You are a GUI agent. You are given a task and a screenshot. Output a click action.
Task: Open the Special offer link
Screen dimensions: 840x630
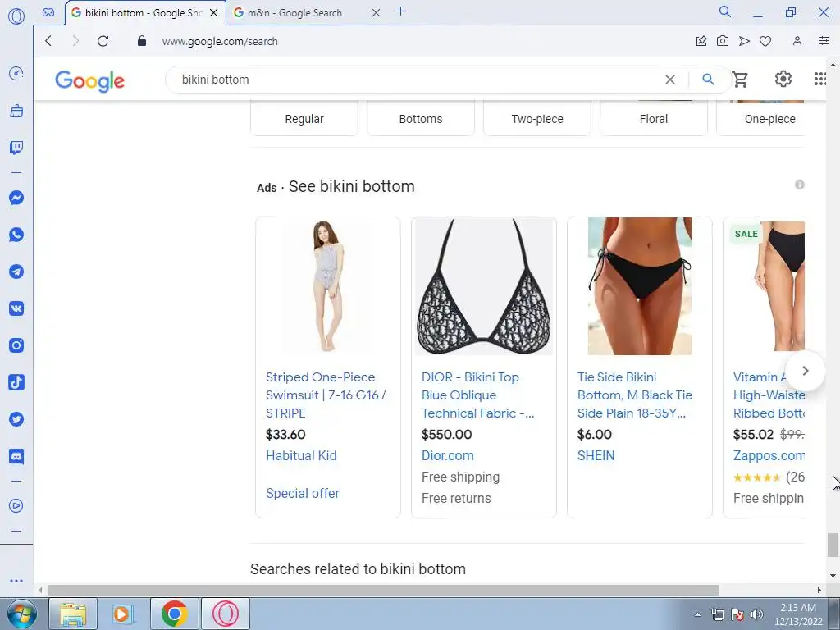tap(303, 493)
